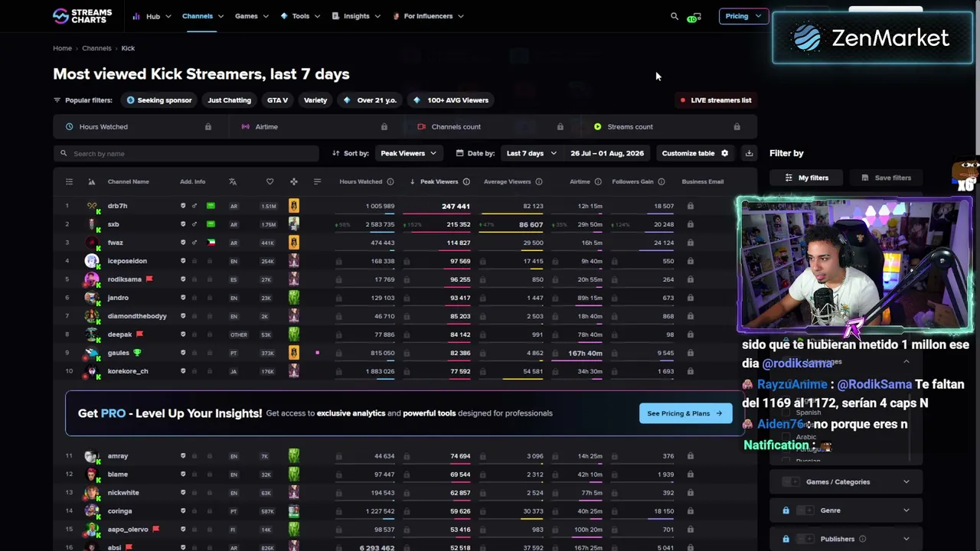Click the info icon beside Airtime column
The image size is (980, 551).
598,182
